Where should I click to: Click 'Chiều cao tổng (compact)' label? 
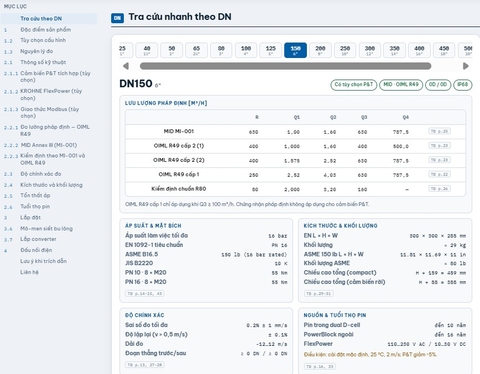[340, 273]
